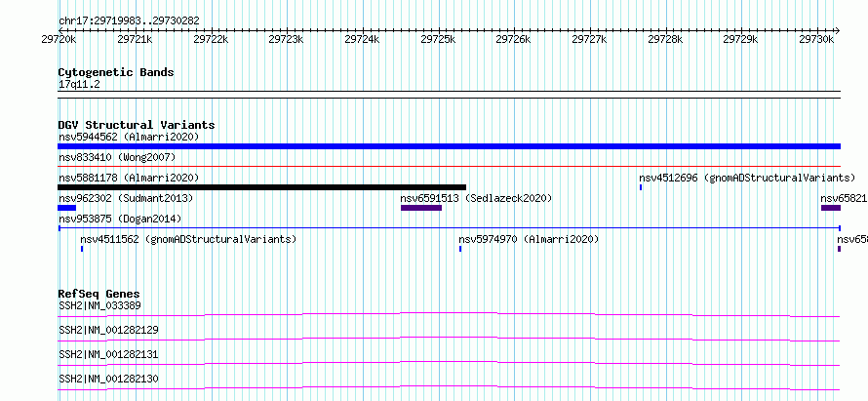The height and width of the screenshot is (401, 868).
Task: Select the 17q11.2 cytogenetic band bar
Action: click(x=449, y=95)
